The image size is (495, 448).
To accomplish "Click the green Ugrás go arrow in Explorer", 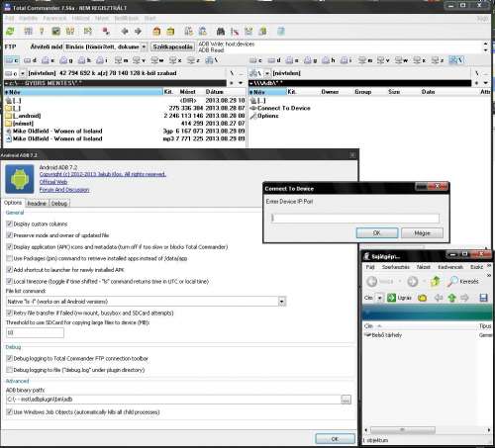I will [x=391, y=298].
